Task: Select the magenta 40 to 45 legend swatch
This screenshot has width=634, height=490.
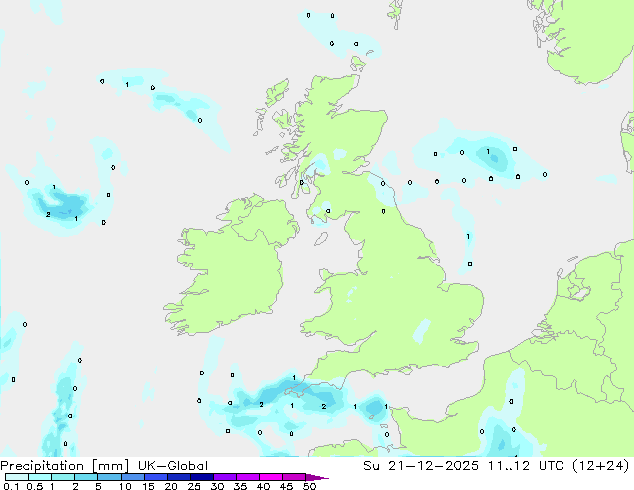Action: (x=271, y=477)
